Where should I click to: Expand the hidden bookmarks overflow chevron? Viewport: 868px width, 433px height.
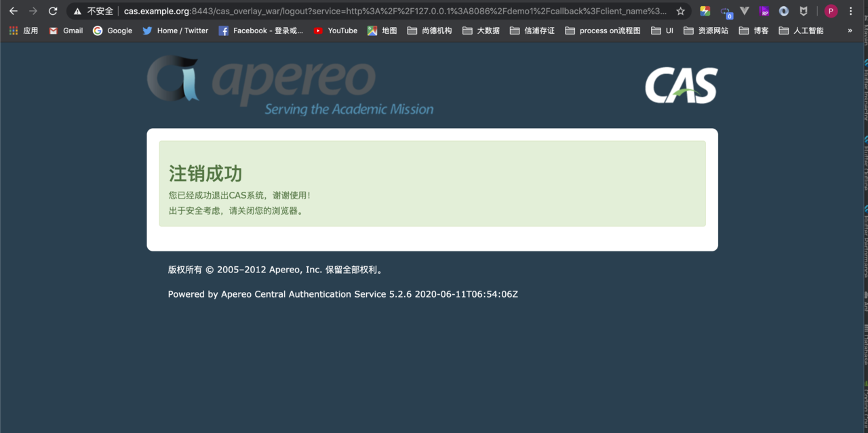850,30
